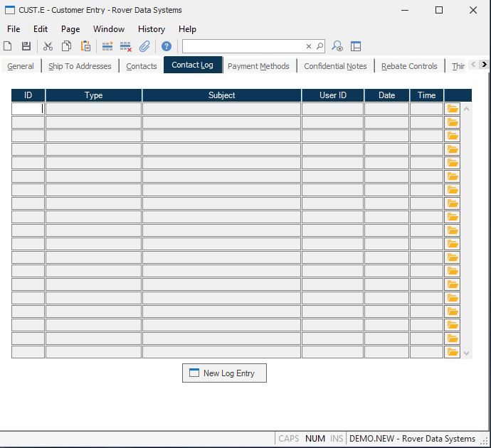Click the Paste clipboard icon
491x448 pixels.
[85, 46]
